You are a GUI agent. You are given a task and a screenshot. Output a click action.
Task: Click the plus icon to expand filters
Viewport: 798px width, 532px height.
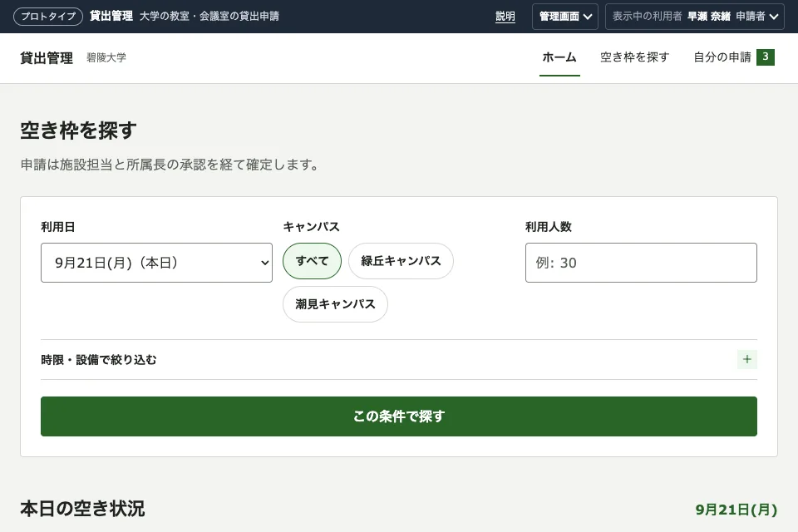[746, 359]
